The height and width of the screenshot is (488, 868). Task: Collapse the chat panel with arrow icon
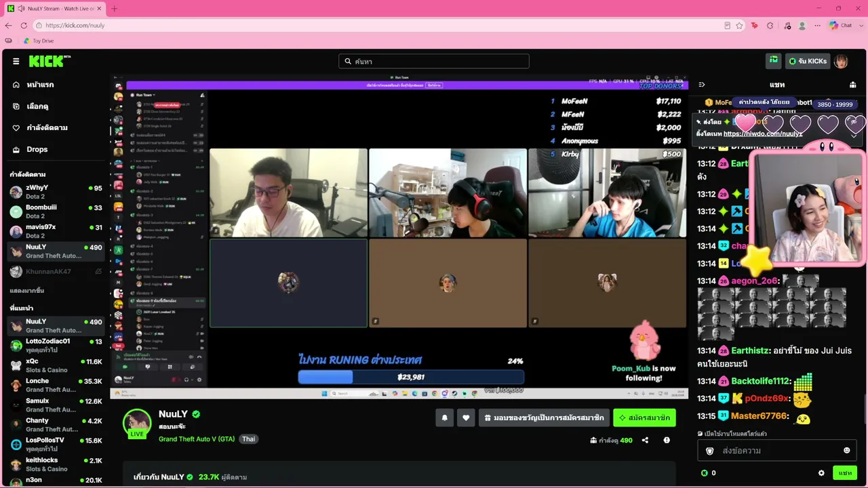[x=702, y=85]
